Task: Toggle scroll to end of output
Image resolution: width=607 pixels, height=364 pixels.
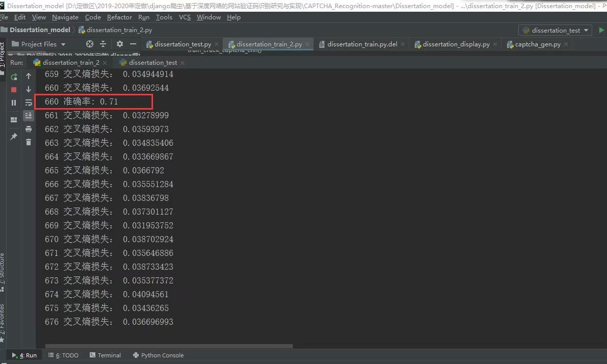Action: click(x=28, y=115)
